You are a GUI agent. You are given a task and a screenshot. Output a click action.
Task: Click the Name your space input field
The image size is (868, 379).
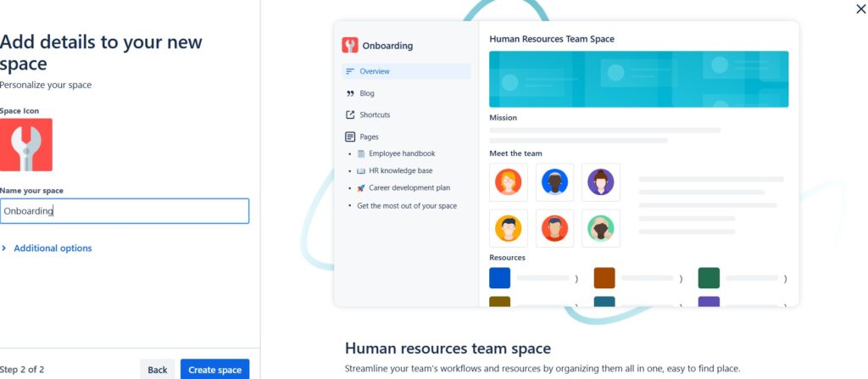pyautogui.click(x=125, y=211)
